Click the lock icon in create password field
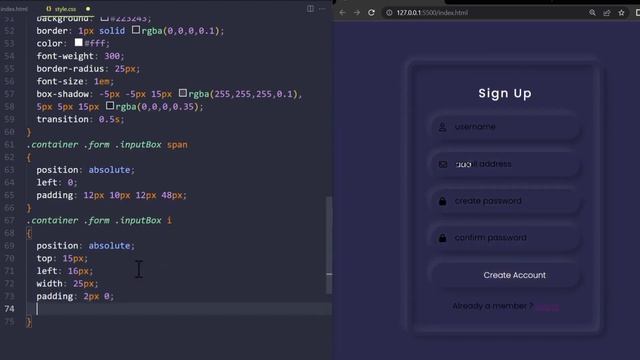The height and width of the screenshot is (360, 640). 442,201
